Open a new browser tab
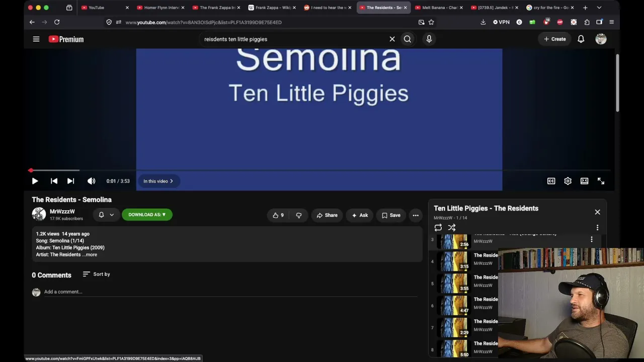 point(585,8)
